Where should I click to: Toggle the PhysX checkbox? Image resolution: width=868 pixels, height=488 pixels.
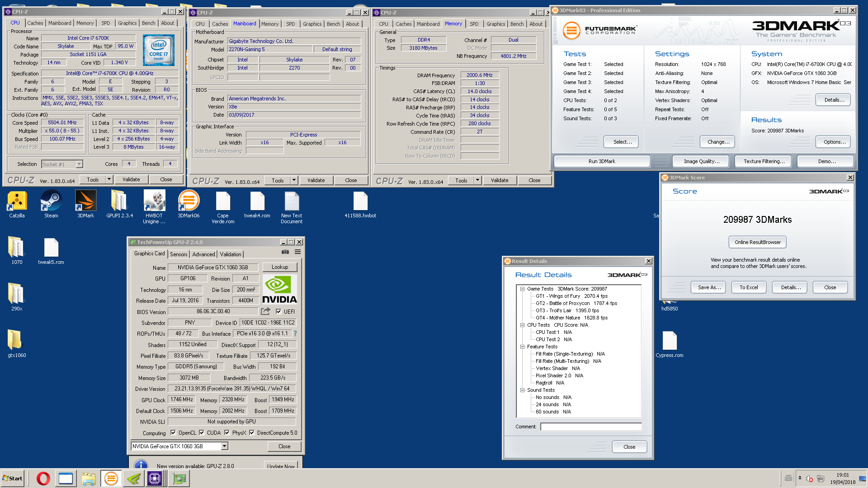coord(227,433)
